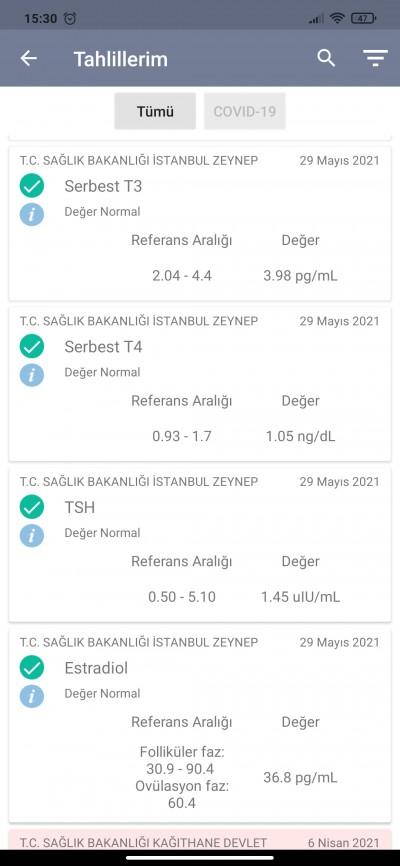The width and height of the screenshot is (400, 866).
Task: Switch to the Tümü tab
Action: (155, 112)
